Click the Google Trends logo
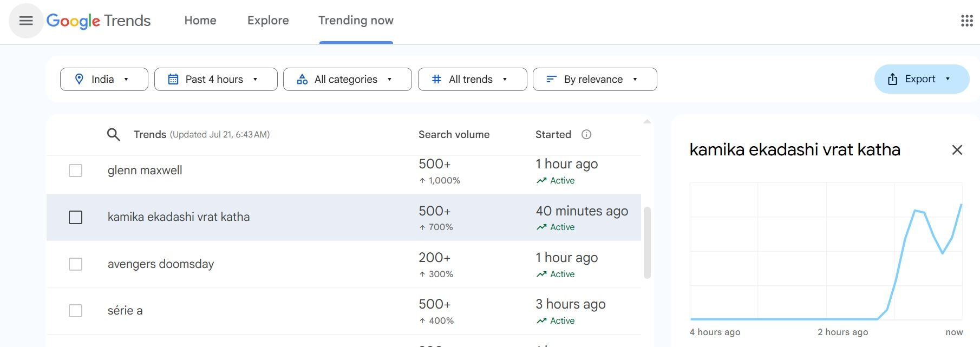Viewport: 980px width, 347px height. (99, 21)
